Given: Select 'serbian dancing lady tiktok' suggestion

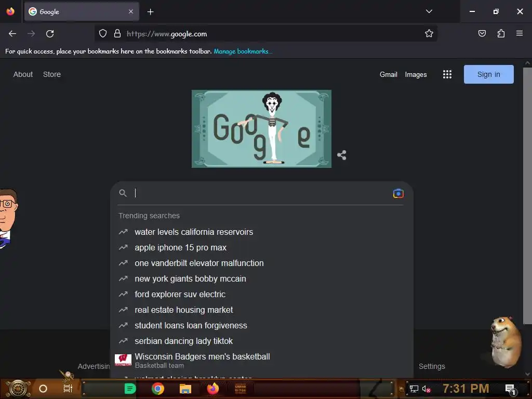Looking at the screenshot, I should [x=262, y=341].
